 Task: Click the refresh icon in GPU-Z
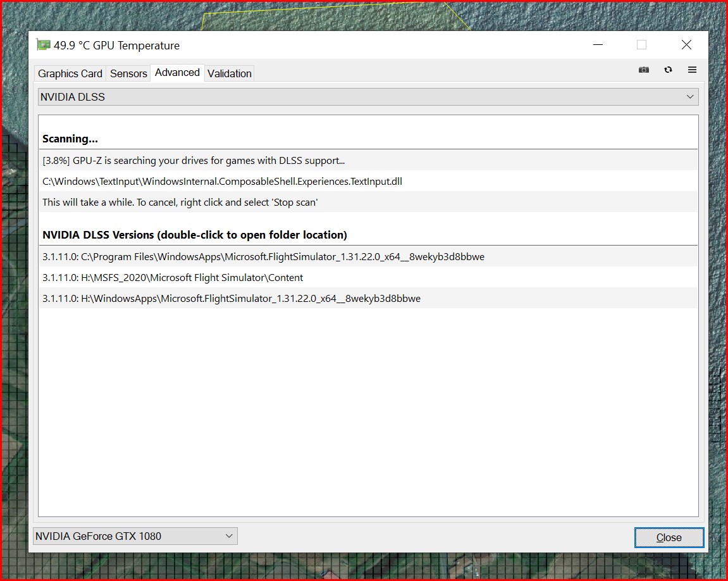[668, 70]
